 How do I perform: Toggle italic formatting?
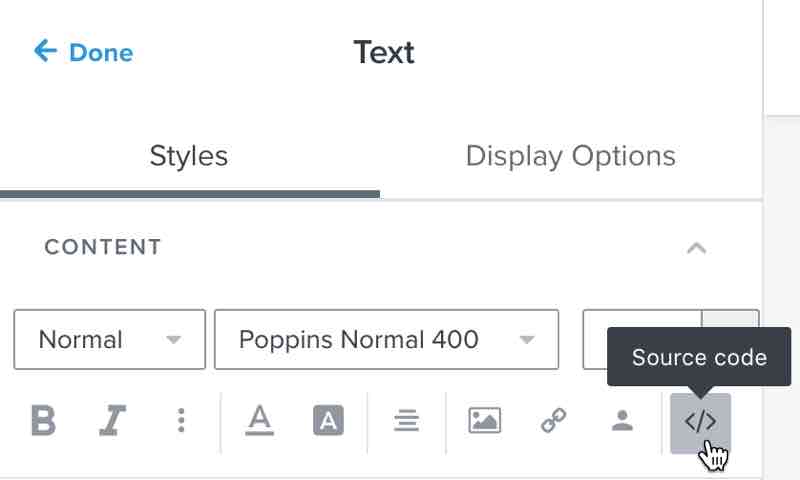pos(112,421)
